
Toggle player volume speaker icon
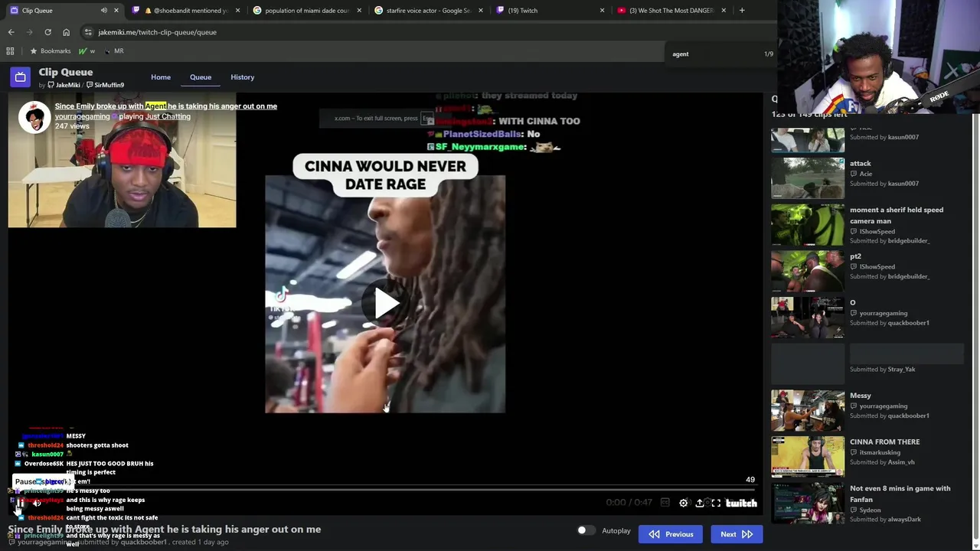[x=37, y=503]
